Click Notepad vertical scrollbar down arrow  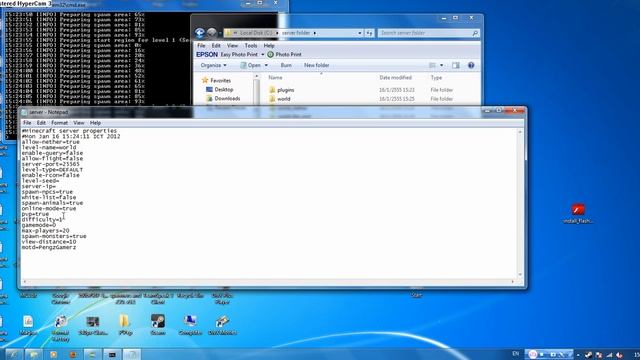click(x=520, y=275)
